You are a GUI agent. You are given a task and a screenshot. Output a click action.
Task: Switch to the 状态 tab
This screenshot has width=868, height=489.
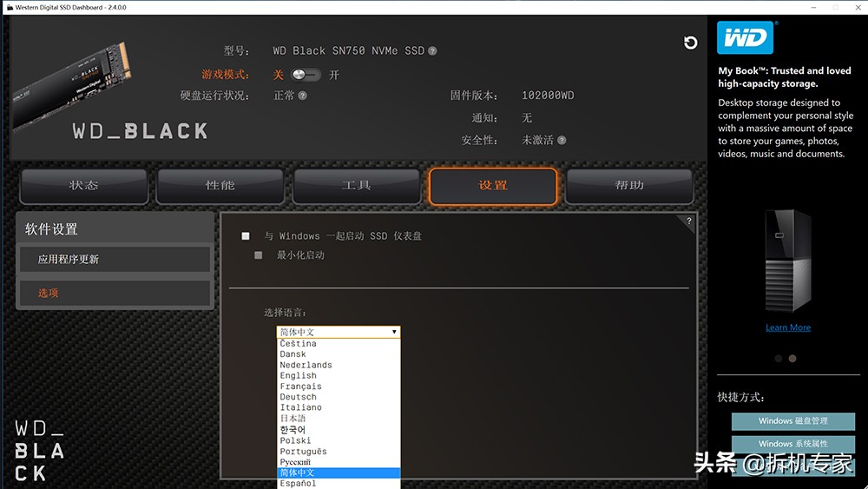coord(84,186)
